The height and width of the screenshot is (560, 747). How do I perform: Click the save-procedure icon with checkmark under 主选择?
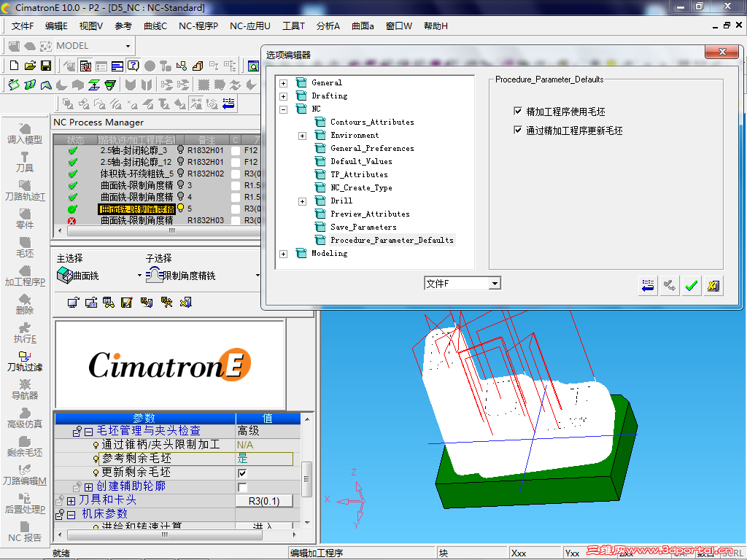[x=126, y=303]
